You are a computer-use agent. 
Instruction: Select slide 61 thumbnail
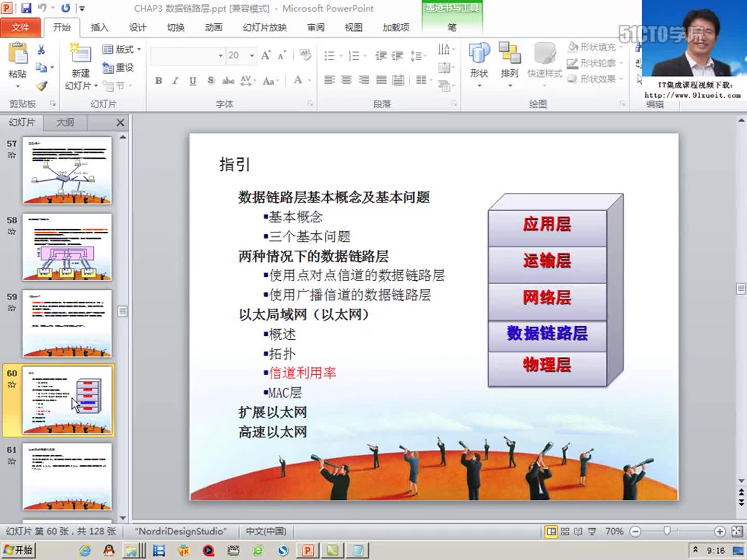[x=67, y=477]
